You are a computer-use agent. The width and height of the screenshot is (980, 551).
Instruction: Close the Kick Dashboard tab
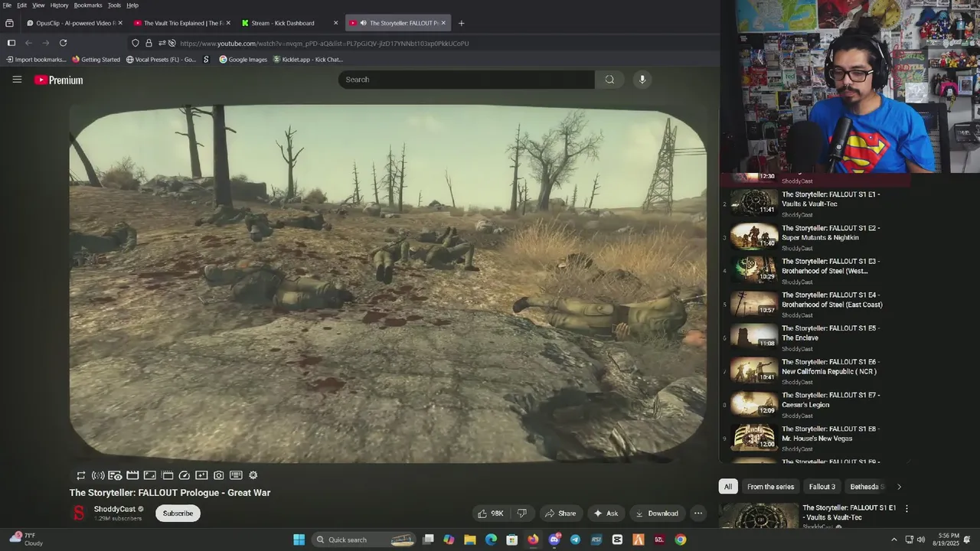pos(336,23)
